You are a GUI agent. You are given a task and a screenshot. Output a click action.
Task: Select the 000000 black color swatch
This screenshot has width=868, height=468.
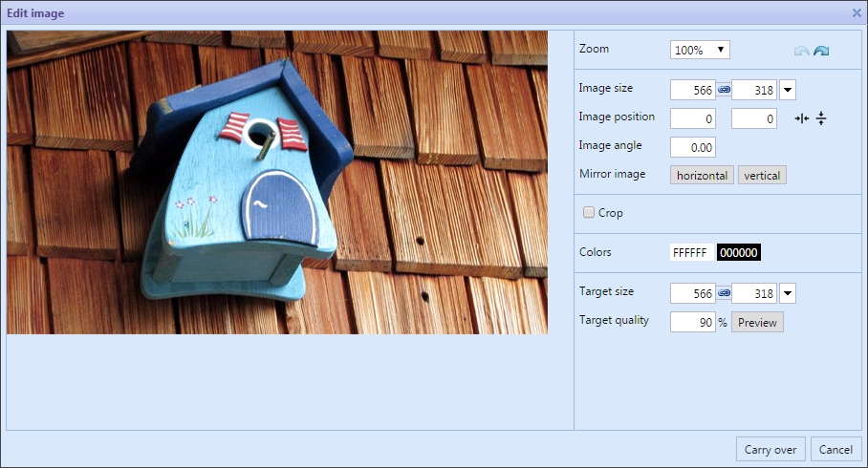[739, 253]
